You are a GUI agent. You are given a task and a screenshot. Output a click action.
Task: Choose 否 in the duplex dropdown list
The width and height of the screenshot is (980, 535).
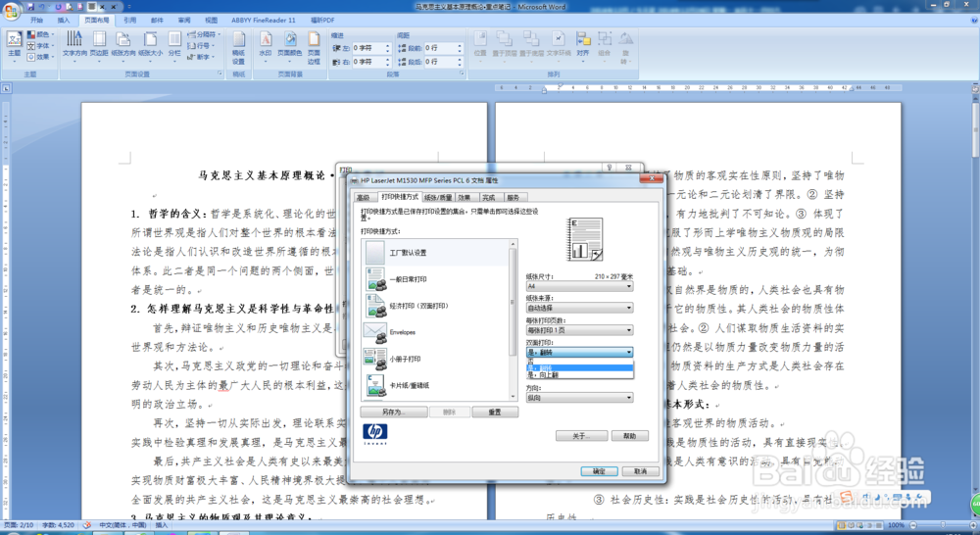coord(579,362)
